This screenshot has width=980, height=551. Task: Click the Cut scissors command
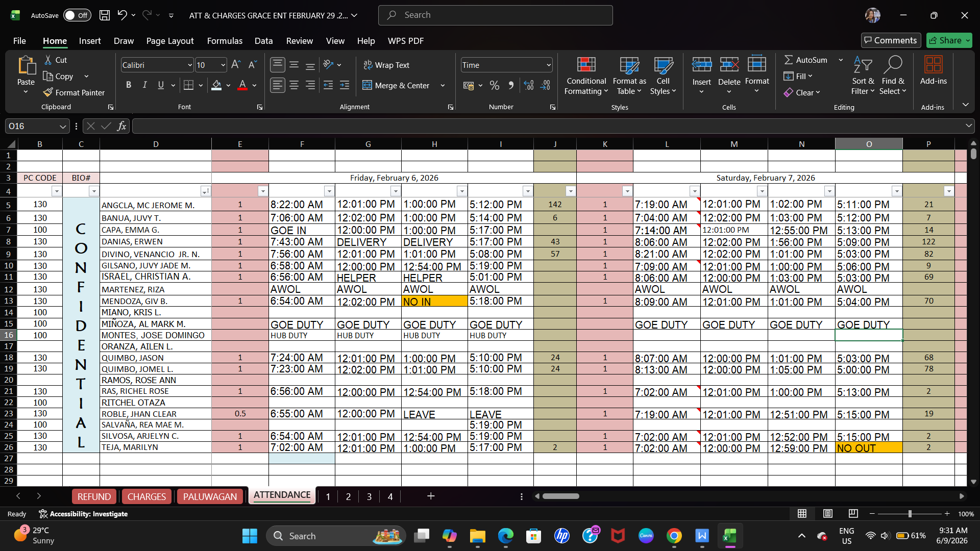[56, 60]
